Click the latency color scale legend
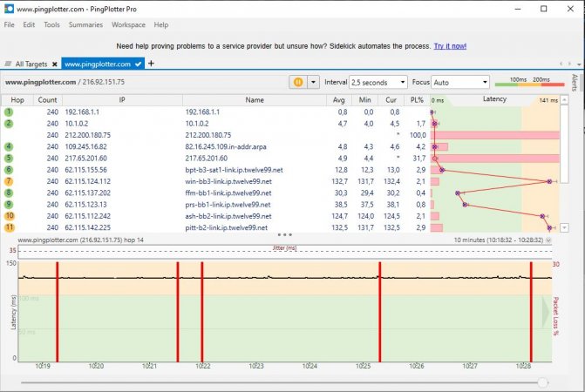 [x=529, y=82]
